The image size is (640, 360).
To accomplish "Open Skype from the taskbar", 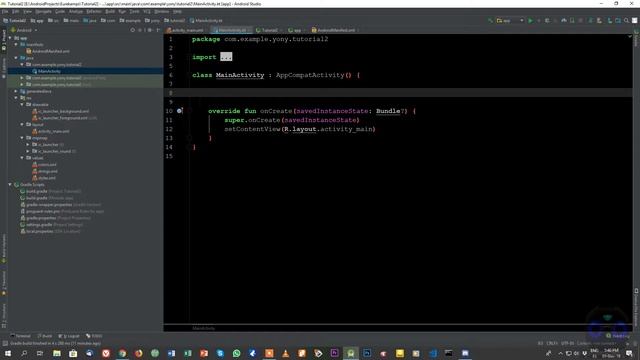I will (x=220, y=353).
